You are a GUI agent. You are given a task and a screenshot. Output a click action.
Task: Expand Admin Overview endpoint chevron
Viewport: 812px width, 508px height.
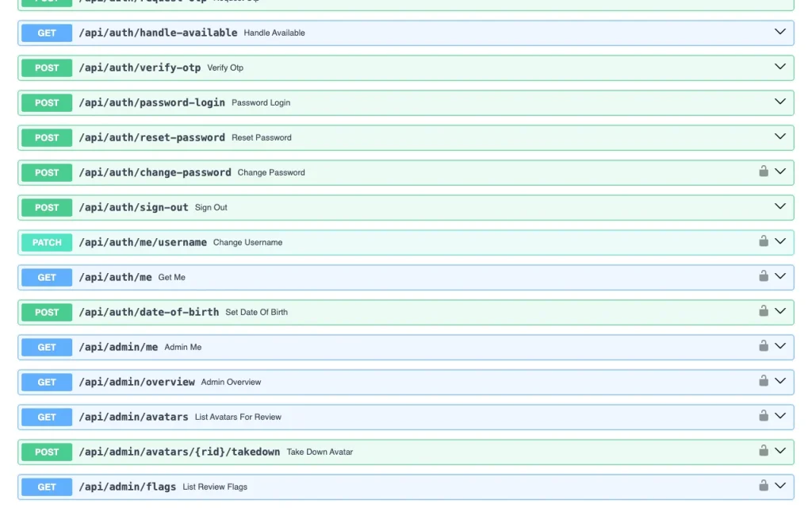(x=780, y=380)
